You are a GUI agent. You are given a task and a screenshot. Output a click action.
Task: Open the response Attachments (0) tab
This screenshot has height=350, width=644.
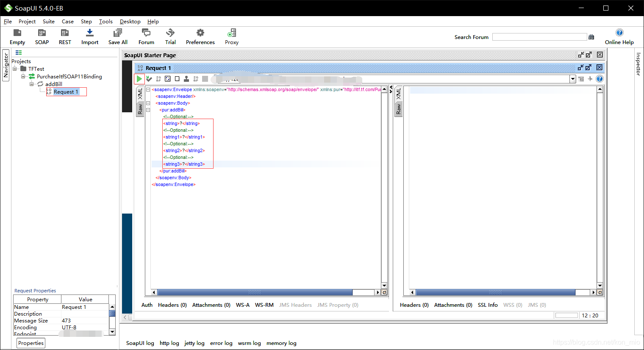tap(453, 305)
